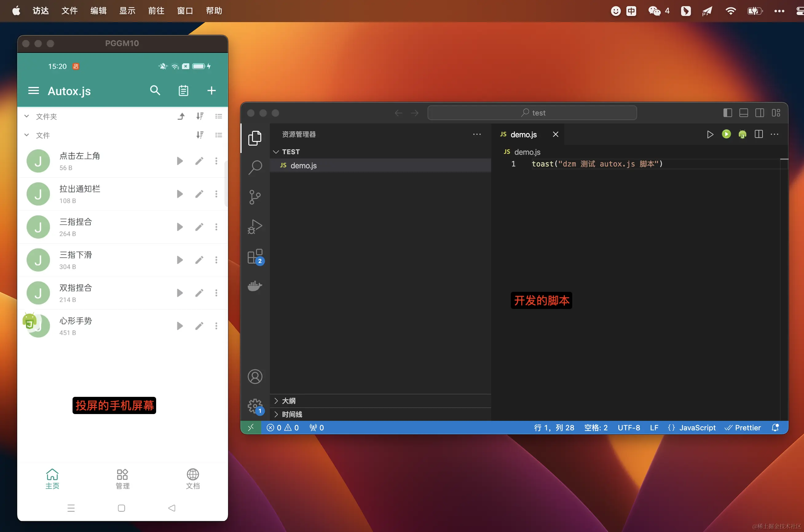The height and width of the screenshot is (532, 804).
Task: Sort the 文件夹 section
Action: (x=200, y=116)
